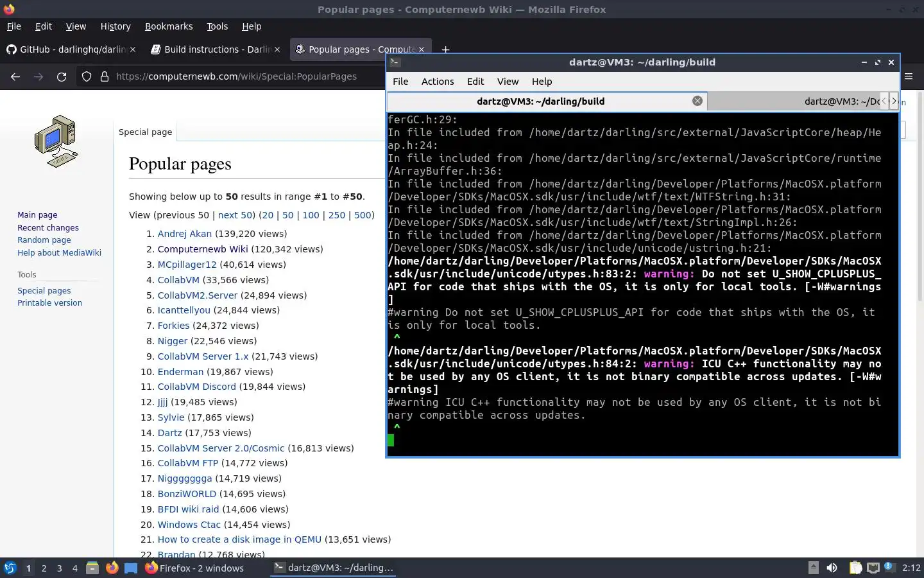Open the BonziWORLD wiki page
924x578 pixels.
point(187,494)
